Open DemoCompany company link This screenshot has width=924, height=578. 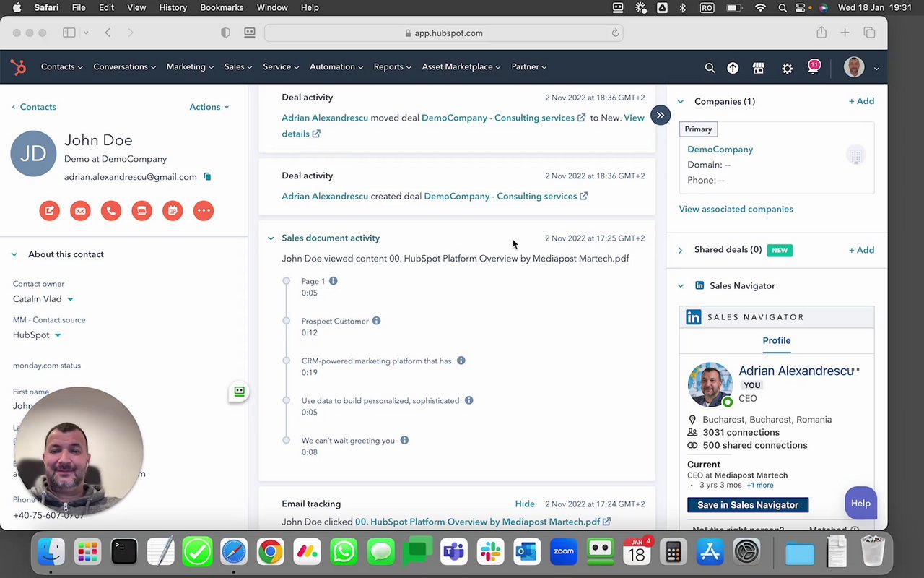720,150
